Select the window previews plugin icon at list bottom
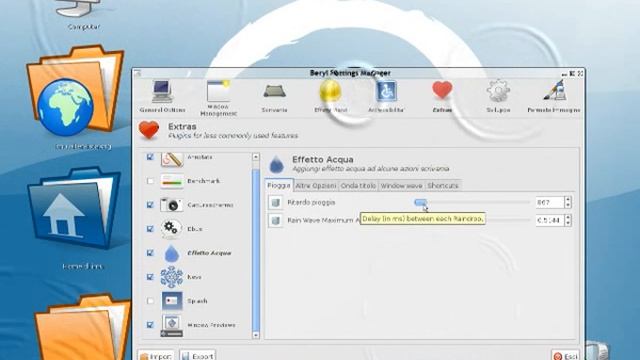This screenshot has width=640, height=360. [x=171, y=325]
